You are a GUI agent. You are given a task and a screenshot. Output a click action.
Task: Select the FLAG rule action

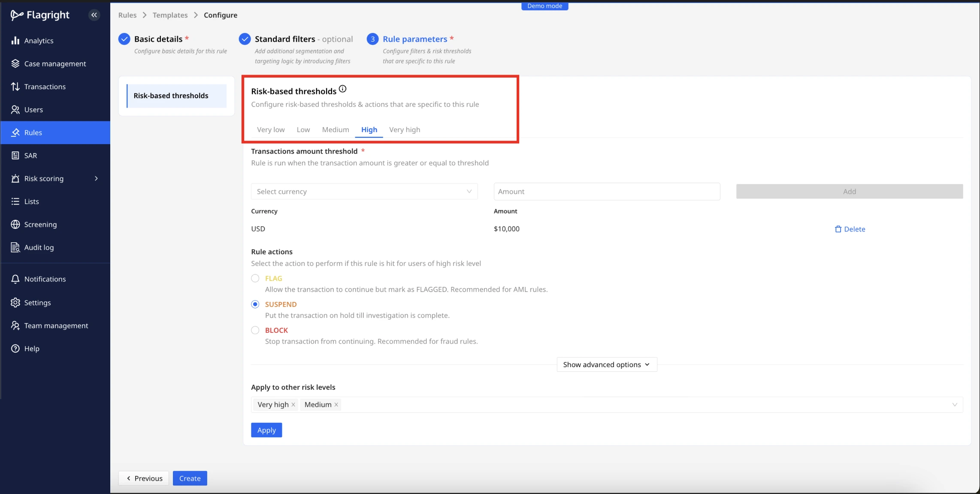(255, 278)
